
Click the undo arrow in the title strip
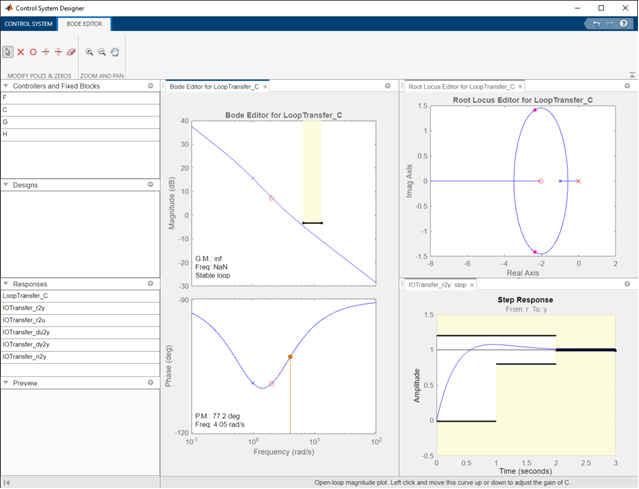[596, 23]
